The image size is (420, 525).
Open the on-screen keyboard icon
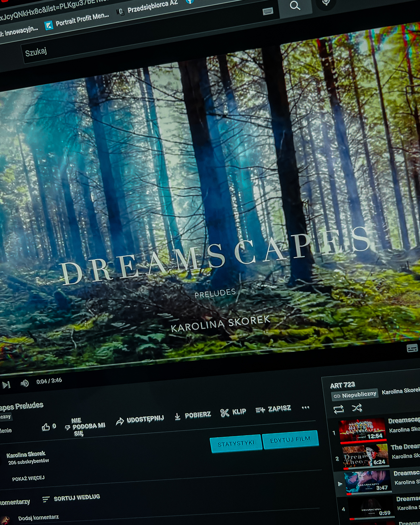coord(268,11)
